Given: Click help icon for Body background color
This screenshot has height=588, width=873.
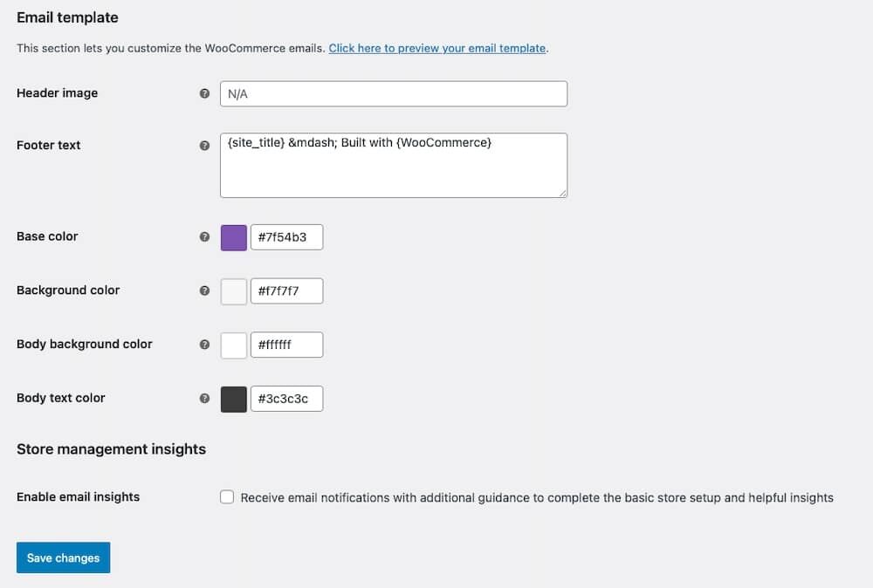Looking at the screenshot, I should pos(204,345).
